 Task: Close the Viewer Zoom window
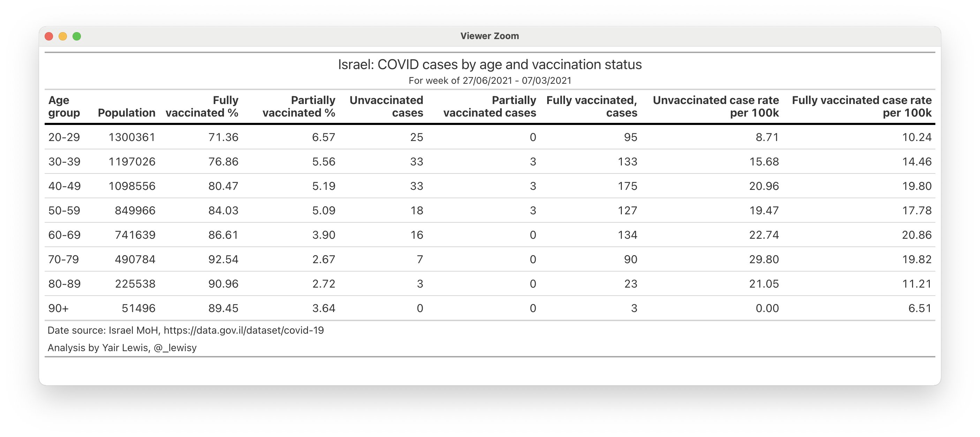tap(49, 36)
